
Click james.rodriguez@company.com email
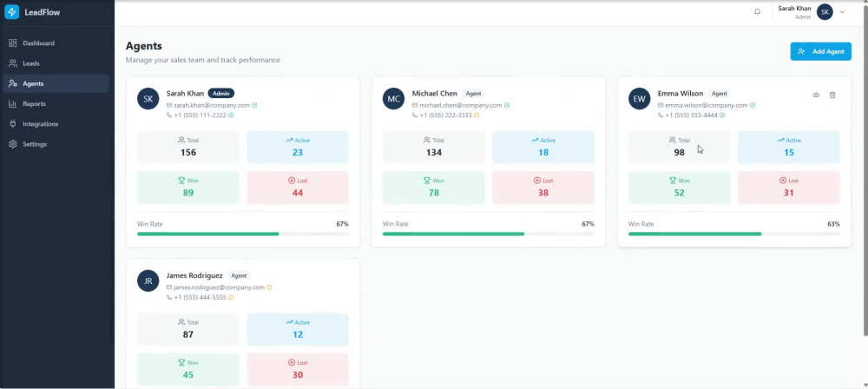tap(220, 287)
